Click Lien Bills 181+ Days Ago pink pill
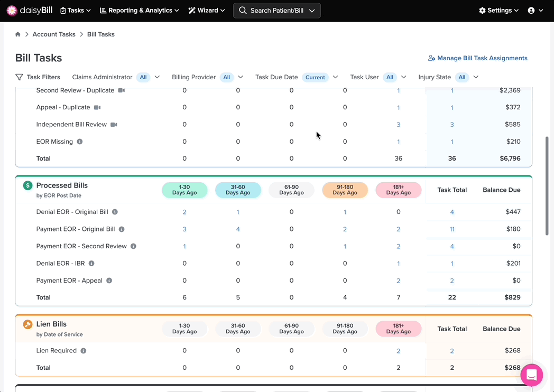Viewport: 554px width, 392px height. pyautogui.click(x=398, y=329)
